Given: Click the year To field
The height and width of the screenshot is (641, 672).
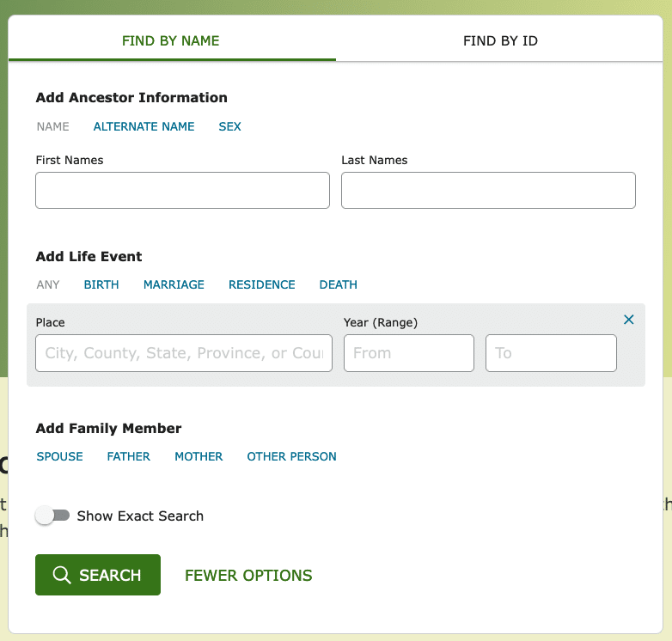Looking at the screenshot, I should pos(551,353).
